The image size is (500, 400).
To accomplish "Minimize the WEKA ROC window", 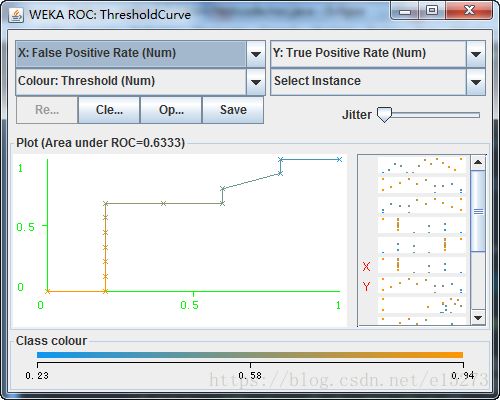I will (405, 11).
